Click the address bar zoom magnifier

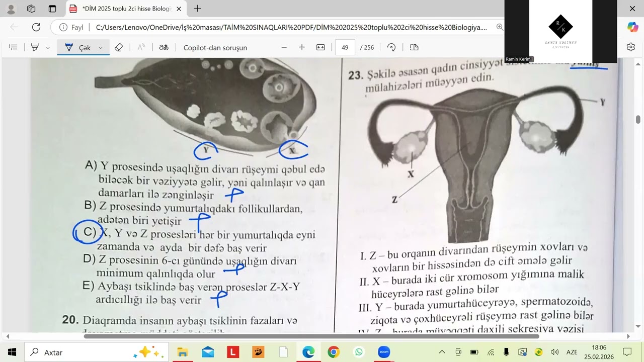click(500, 27)
